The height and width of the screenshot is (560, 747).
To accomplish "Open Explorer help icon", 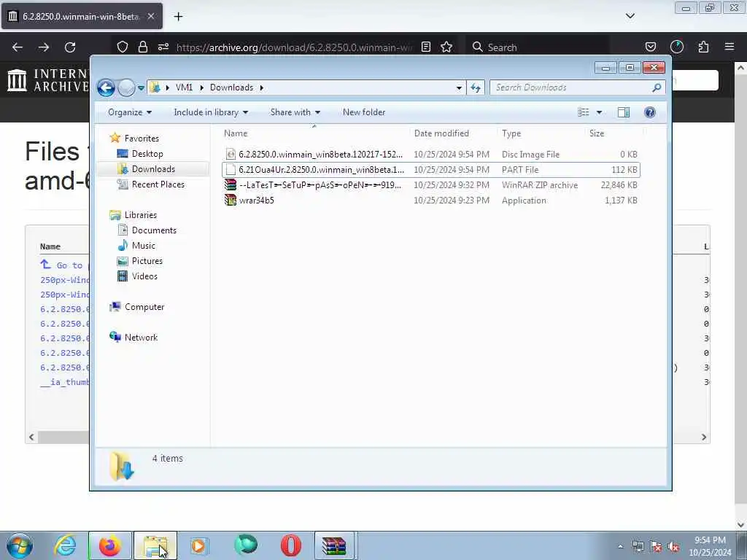I will click(650, 112).
